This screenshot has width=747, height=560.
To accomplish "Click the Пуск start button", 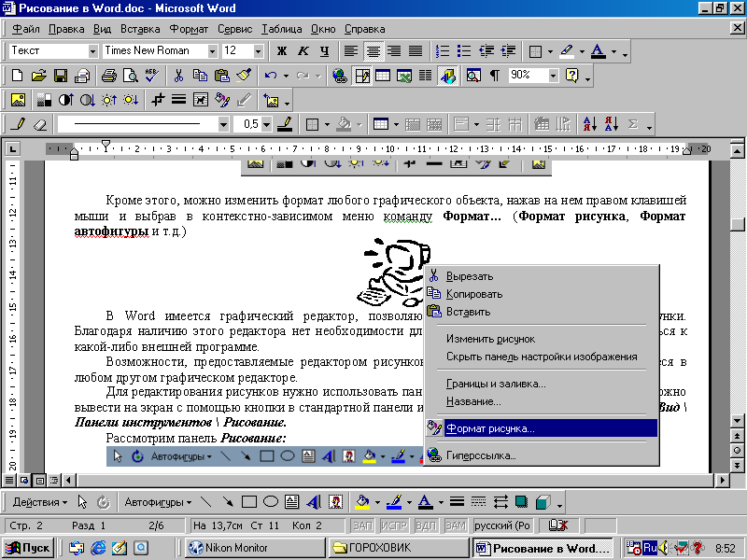I will pyautogui.click(x=28, y=548).
